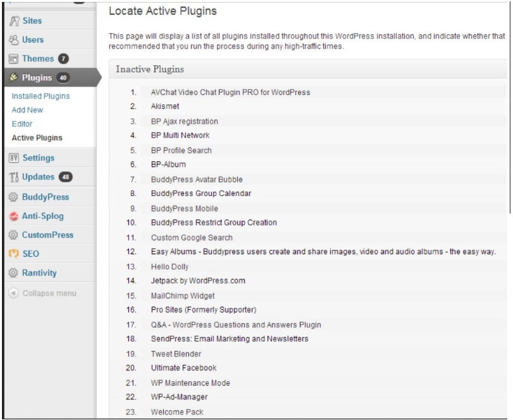513x420 pixels.
Task: Select the Akismet list entry
Action: pyautogui.click(x=165, y=106)
